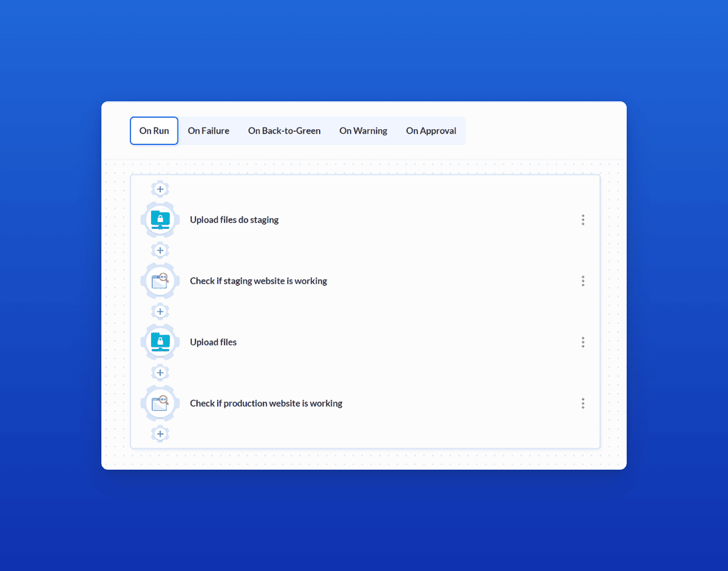Add action below Check if staging website

[x=160, y=312]
